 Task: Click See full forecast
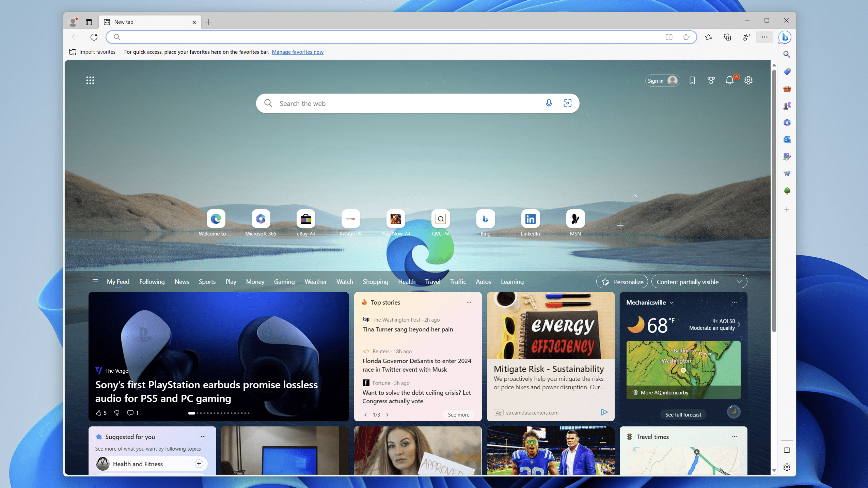tap(683, 414)
